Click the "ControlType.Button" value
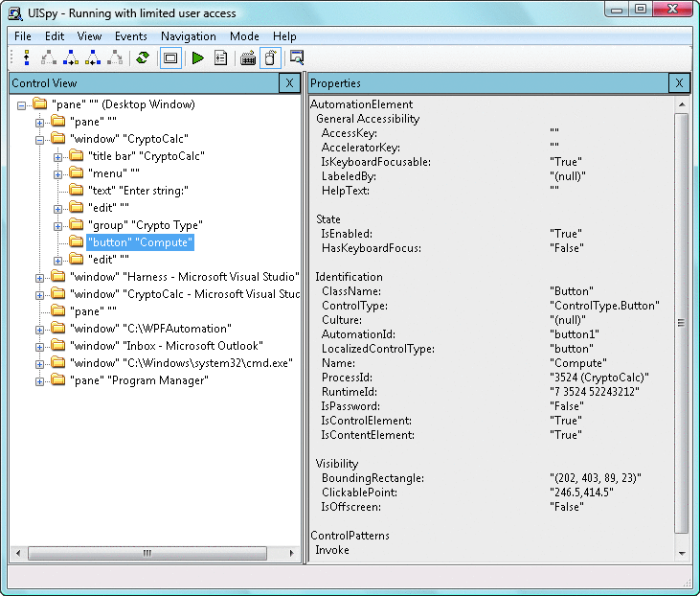 pos(604,306)
